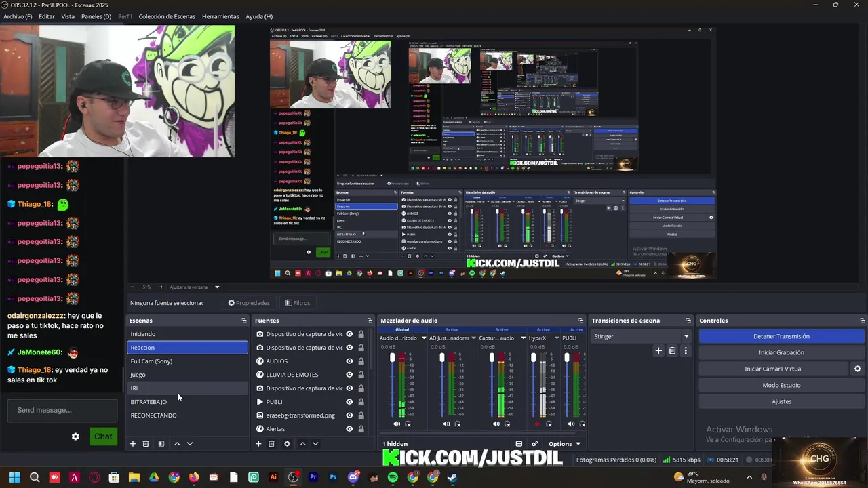The height and width of the screenshot is (488, 868).
Task: Click the green Chat send button
Action: [x=103, y=436]
